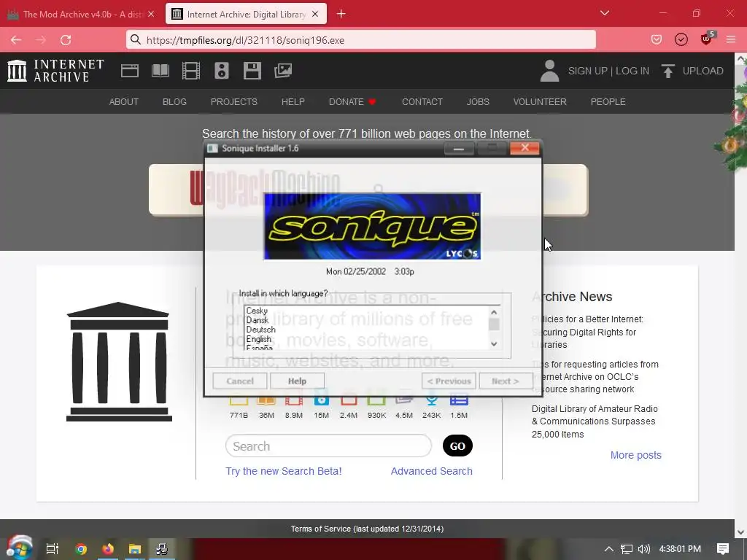The width and height of the screenshot is (747, 560).
Task: Click the uBlock Origin shield icon
Action: click(x=707, y=39)
